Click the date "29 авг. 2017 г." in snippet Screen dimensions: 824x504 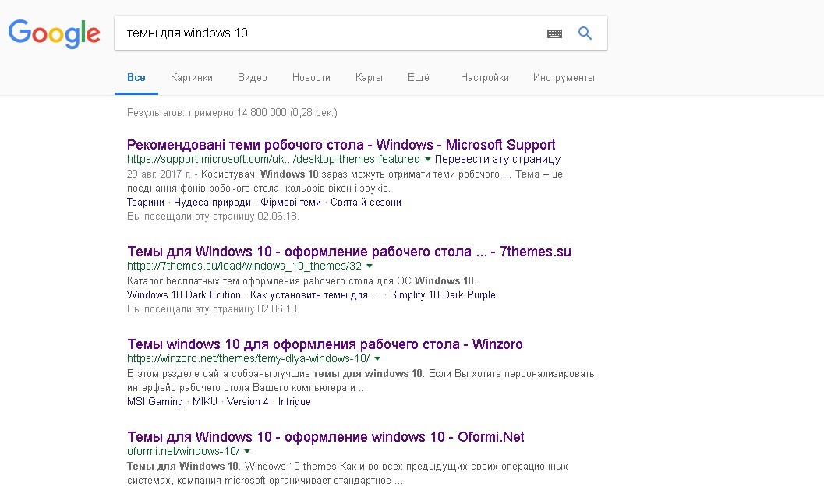click(x=158, y=174)
